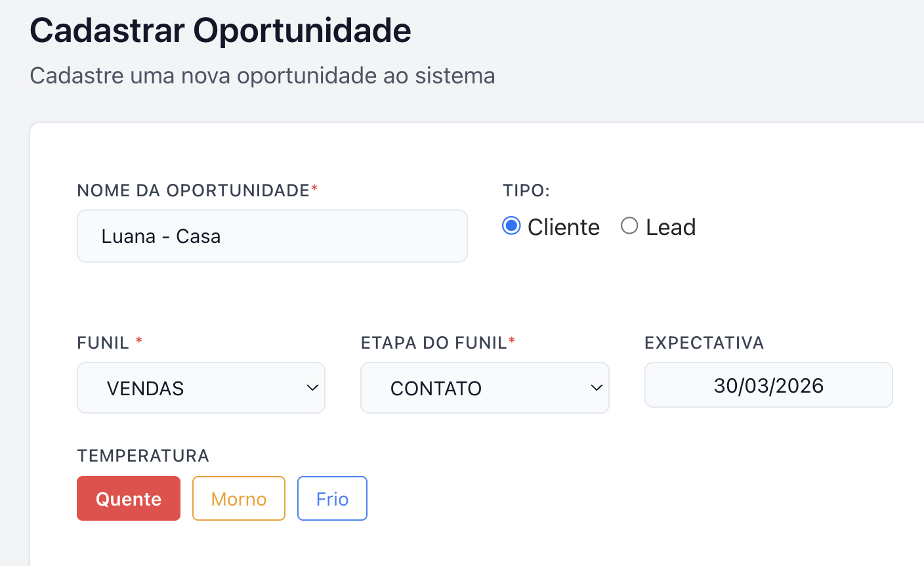Click the "Temperatura" section label
Image resolution: width=924 pixels, height=566 pixels.
coord(143,456)
